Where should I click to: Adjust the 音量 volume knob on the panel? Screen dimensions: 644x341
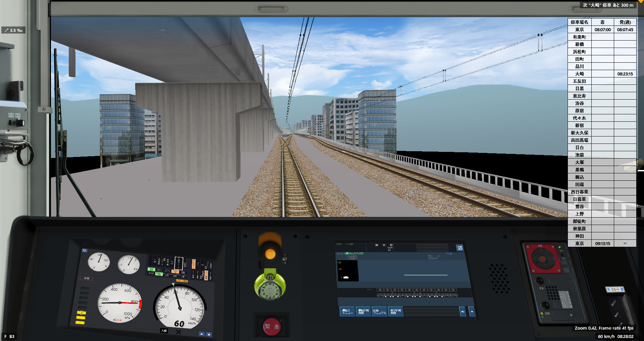pyautogui.click(x=540, y=281)
